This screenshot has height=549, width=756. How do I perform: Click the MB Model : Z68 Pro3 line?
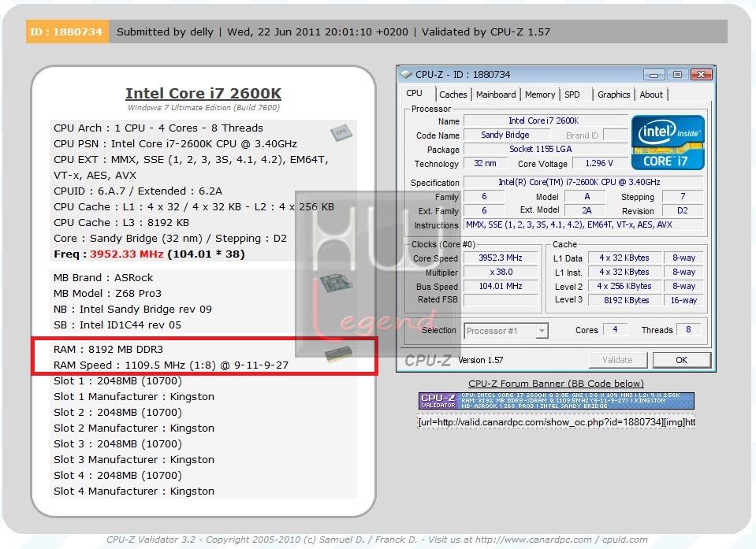tap(107, 293)
